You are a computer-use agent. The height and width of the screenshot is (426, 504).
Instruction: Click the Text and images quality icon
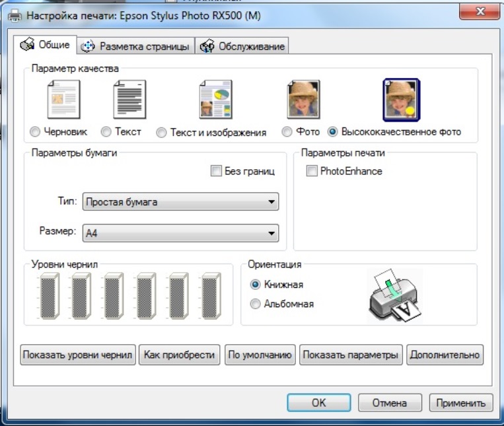(216, 100)
